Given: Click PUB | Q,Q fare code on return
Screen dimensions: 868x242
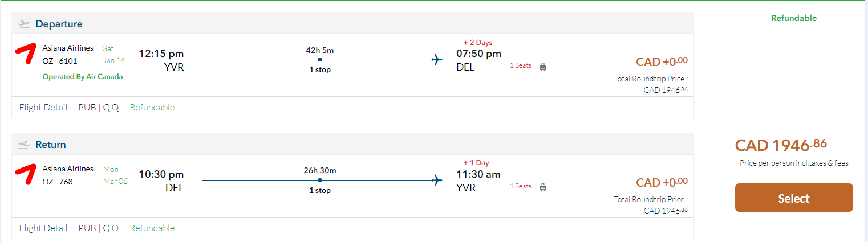Looking at the screenshot, I should tap(99, 228).
